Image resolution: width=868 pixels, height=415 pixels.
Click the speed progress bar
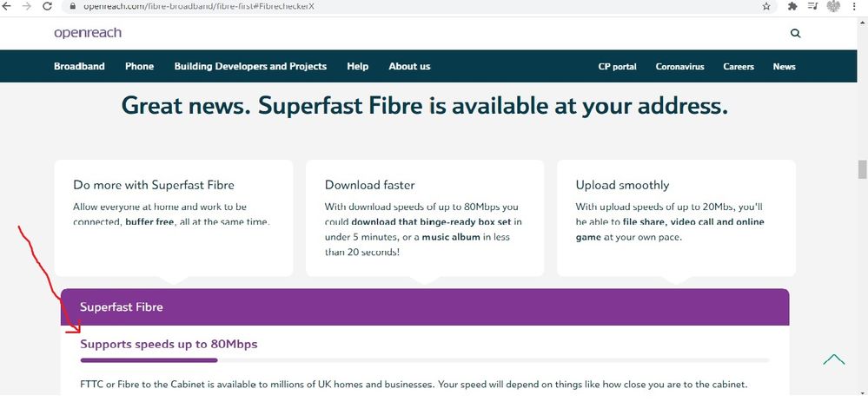424,359
